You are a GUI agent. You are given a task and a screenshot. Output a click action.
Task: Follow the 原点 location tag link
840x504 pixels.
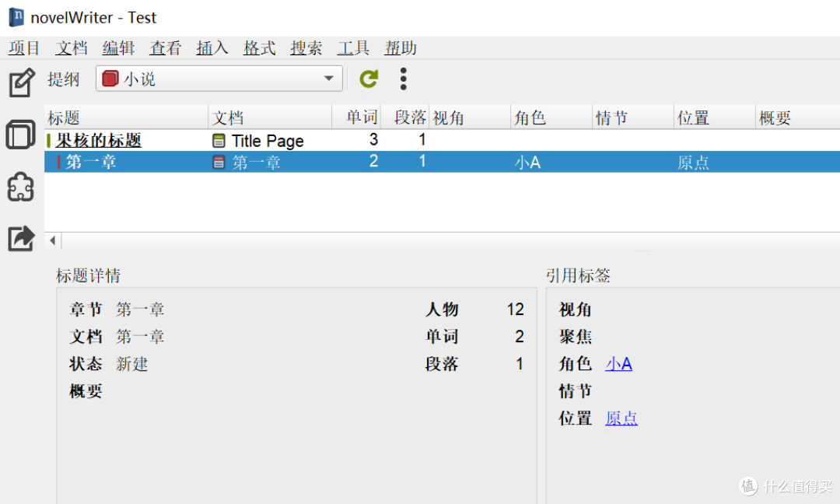pos(621,418)
